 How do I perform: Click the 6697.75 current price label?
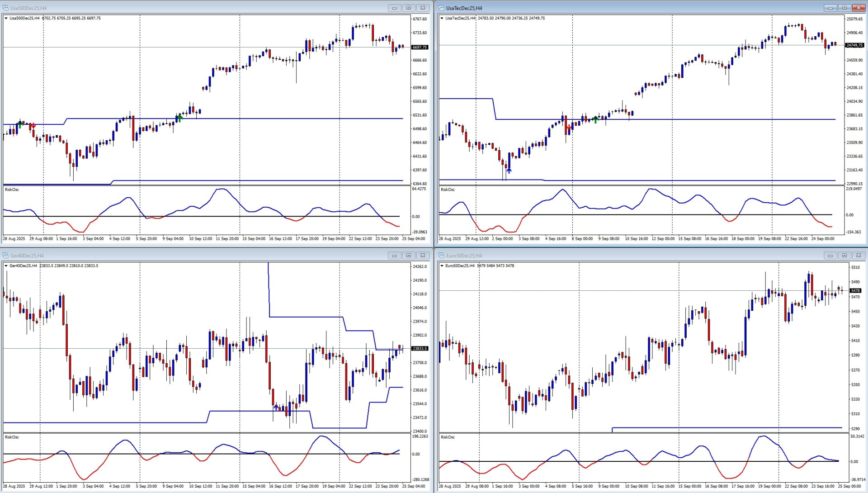pos(420,47)
